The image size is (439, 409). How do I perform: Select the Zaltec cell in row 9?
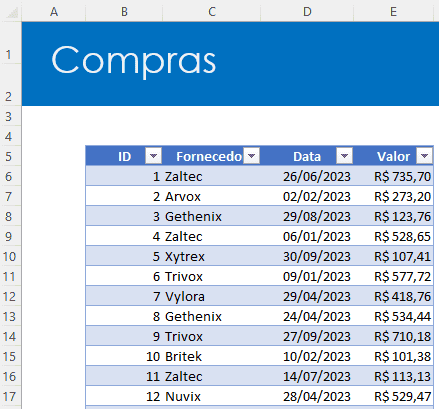click(x=212, y=236)
